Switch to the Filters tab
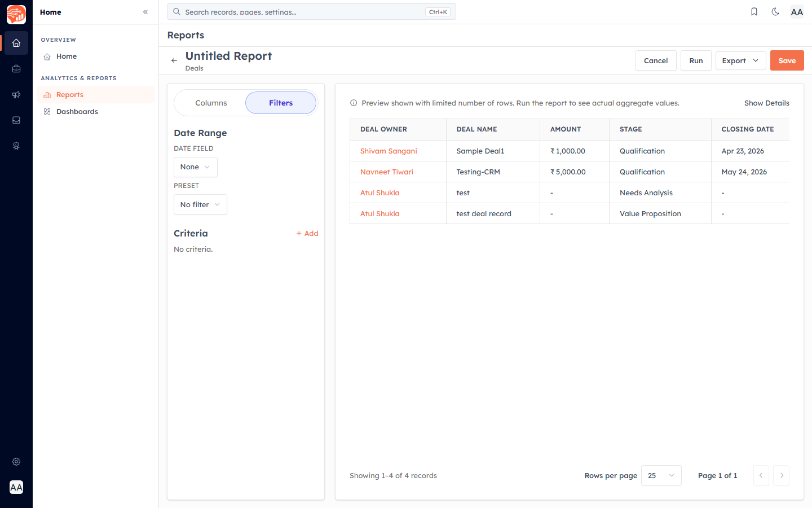Viewport: 812px width, 508px height. tap(281, 103)
